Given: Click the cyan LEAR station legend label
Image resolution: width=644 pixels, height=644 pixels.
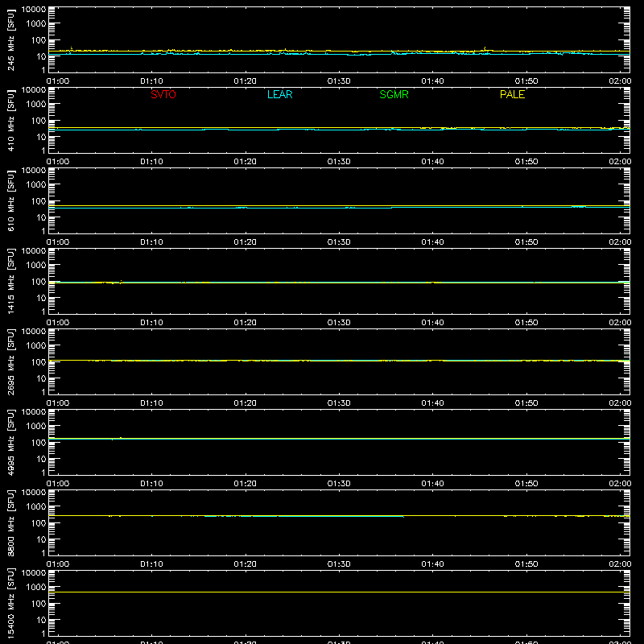Looking at the screenshot, I should pos(279,94).
